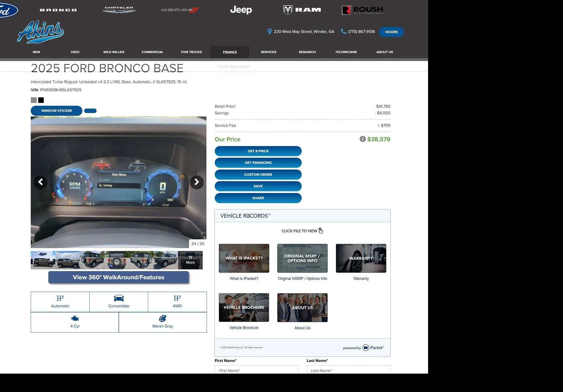This screenshot has width=563, height=392.
Task: Open the Roush Performance logo
Action: 363,10
